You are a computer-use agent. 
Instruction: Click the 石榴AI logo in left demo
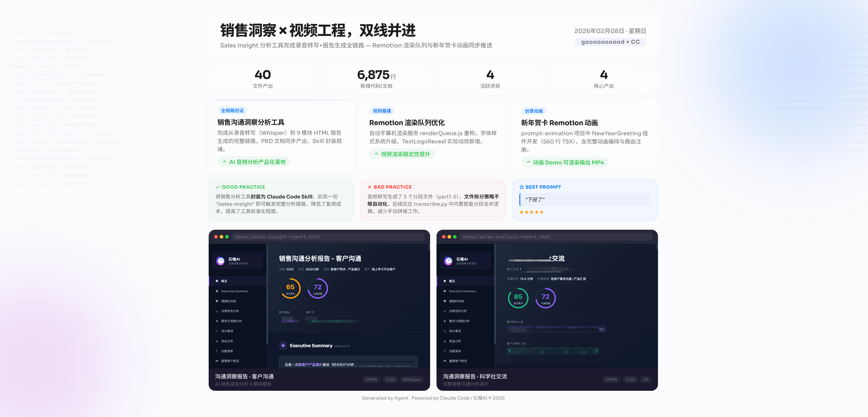220,261
